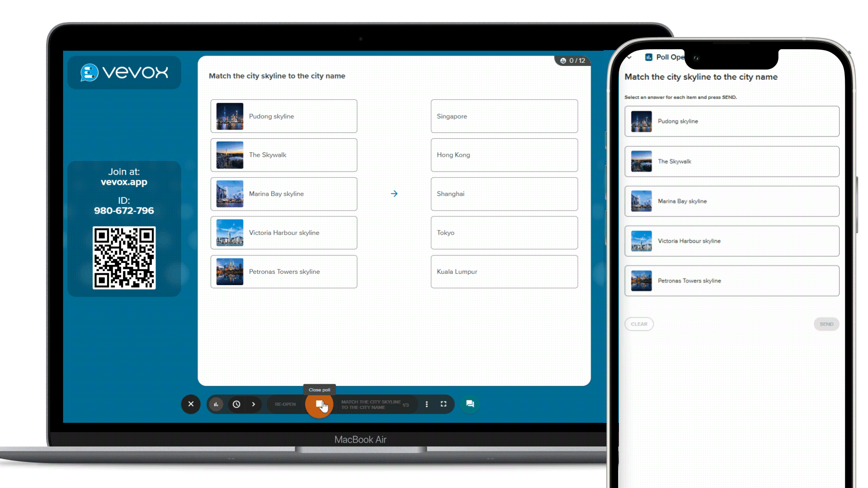868x488 pixels.
Task: Click the Marina Bay skyline thumbnail on laptop
Action: point(230,194)
